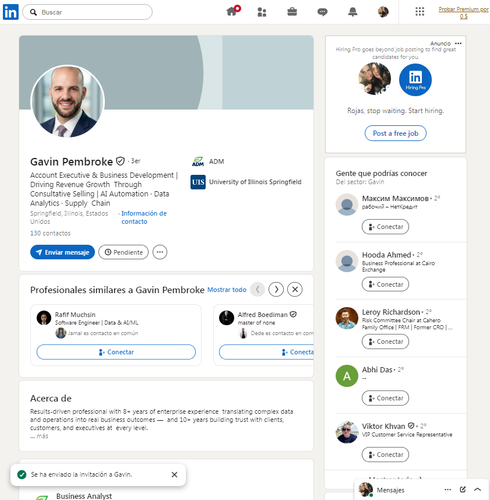Click the Hiring Pro logo in ad
Image resolution: width=490 pixels, height=500 pixels.
click(x=415, y=80)
